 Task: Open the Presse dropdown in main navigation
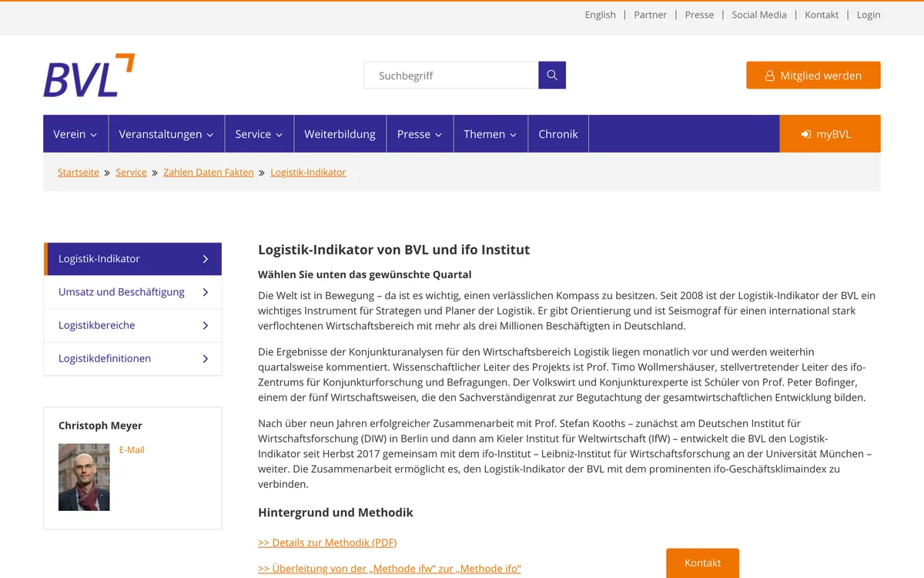(x=420, y=134)
